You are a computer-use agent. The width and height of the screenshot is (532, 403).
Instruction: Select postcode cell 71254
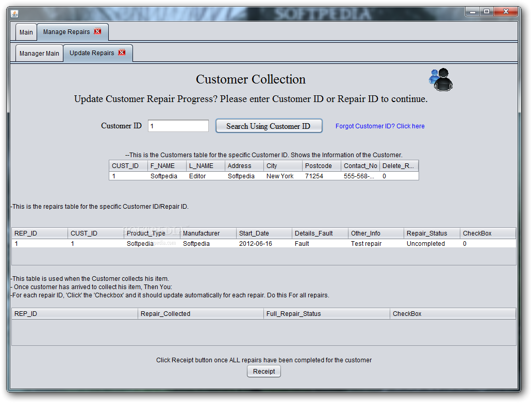pos(322,176)
